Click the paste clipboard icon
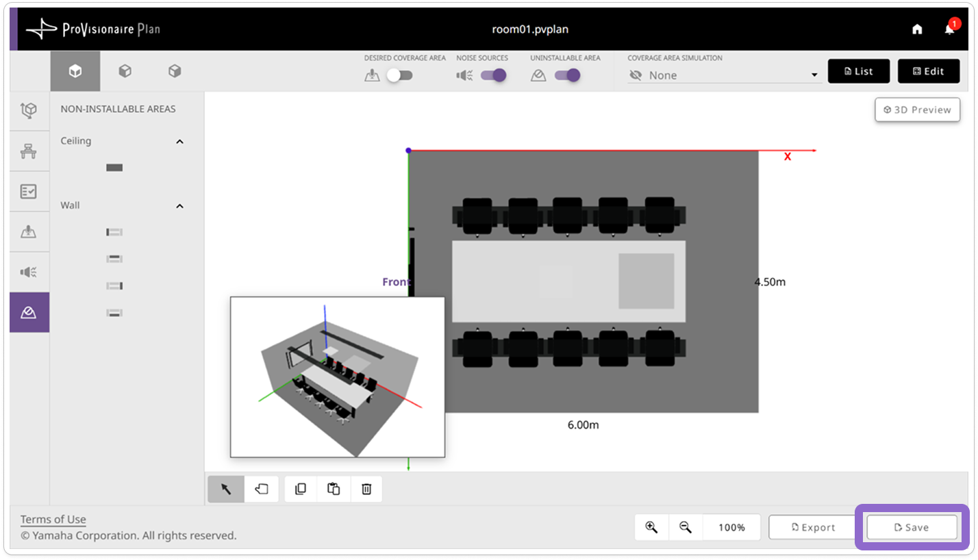978x560 pixels. (x=334, y=489)
